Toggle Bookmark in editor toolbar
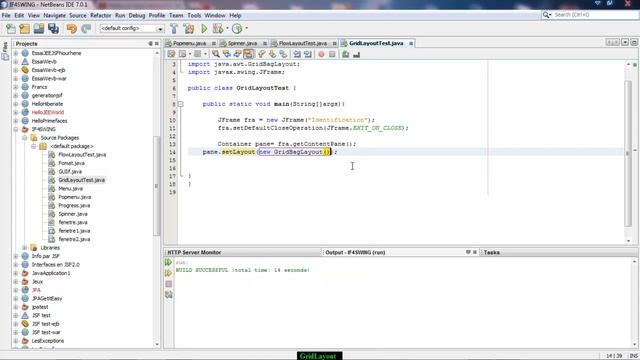The height and width of the screenshot is (360, 640). 283,54
